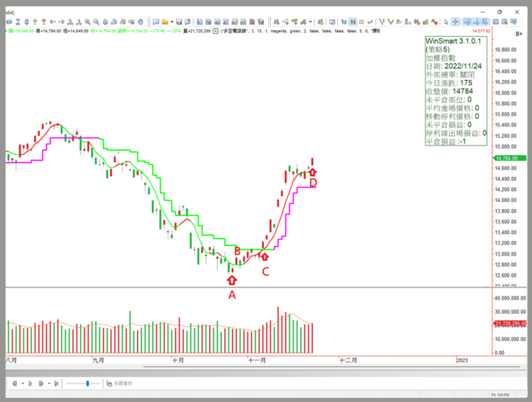The height and width of the screenshot is (402, 532).
Task: Click the green wave indicator icon
Action: tap(285, 22)
